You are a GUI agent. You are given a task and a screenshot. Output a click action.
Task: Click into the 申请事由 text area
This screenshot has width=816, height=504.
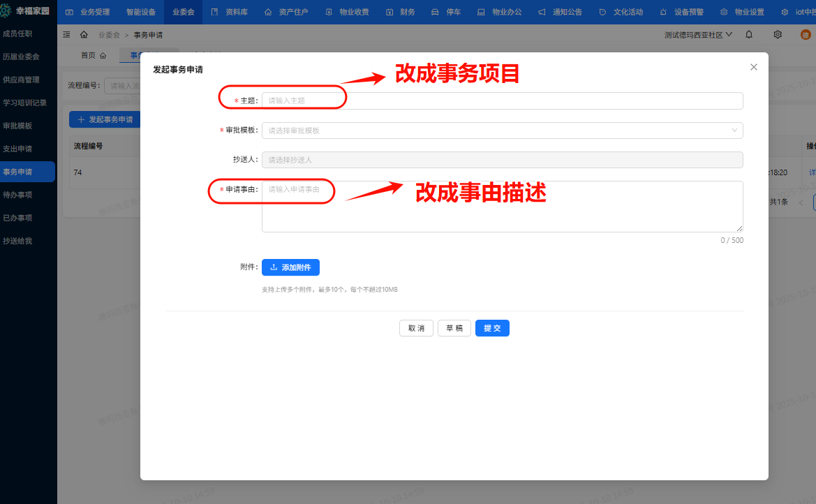[x=502, y=207]
